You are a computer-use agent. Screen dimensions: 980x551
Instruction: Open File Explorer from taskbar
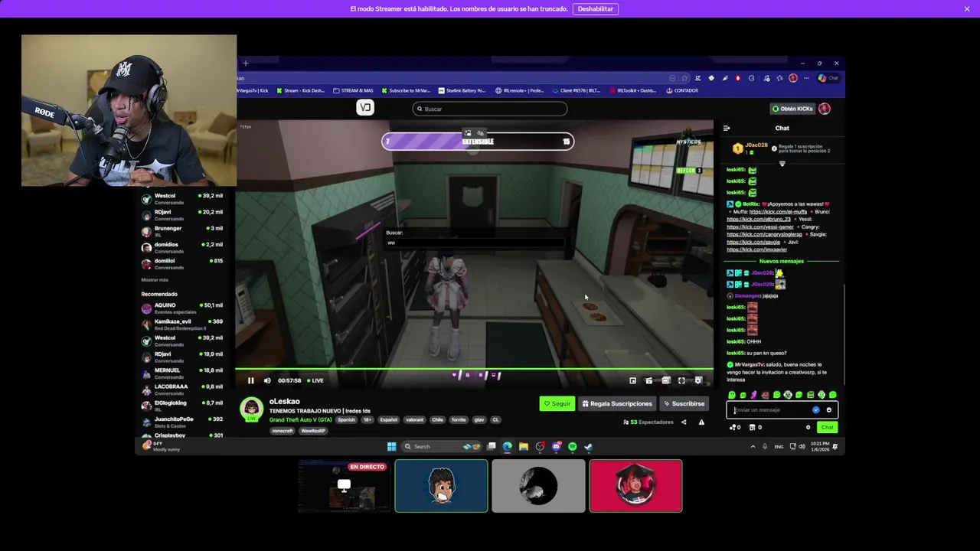click(524, 446)
